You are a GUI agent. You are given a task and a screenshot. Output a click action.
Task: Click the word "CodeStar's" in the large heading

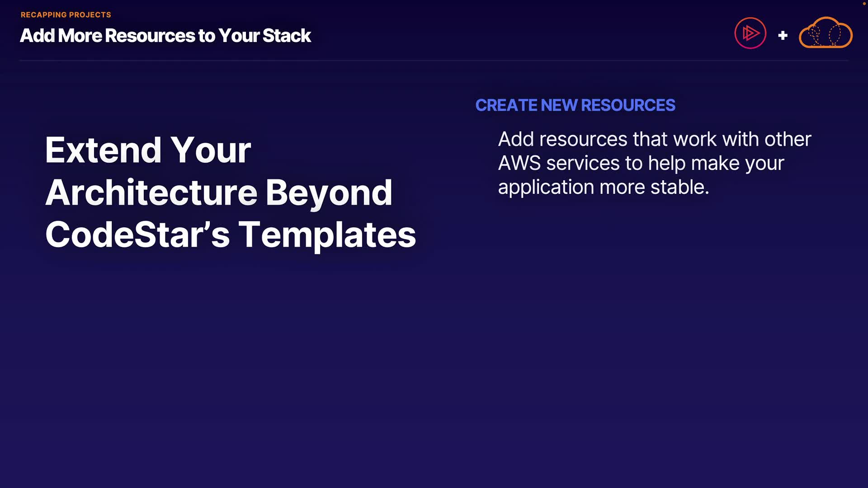[137, 235]
